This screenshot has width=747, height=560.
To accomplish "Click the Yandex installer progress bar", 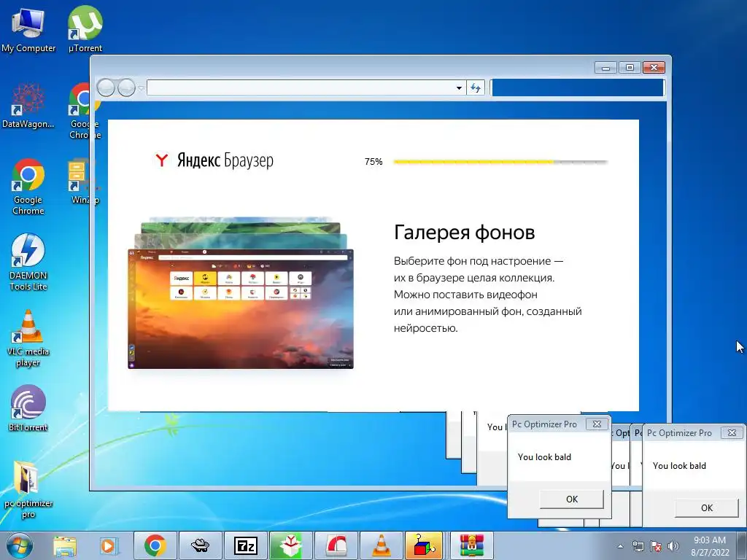I will click(500, 162).
